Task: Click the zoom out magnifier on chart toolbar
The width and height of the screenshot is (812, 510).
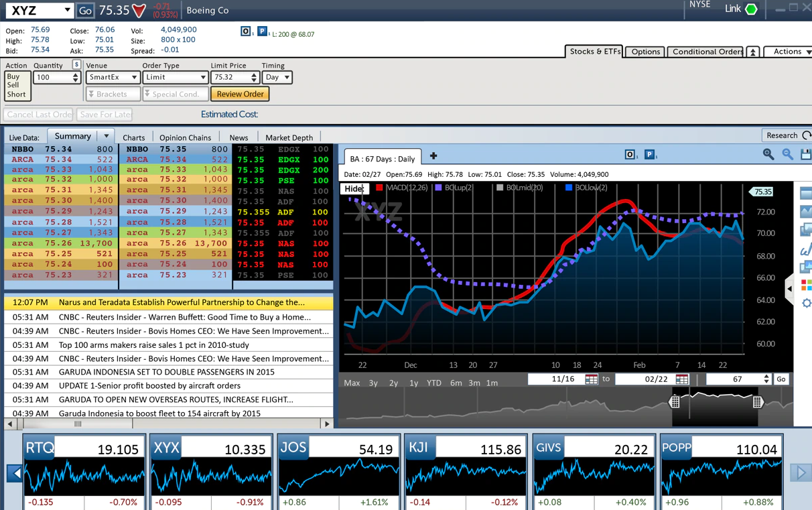Action: pyautogui.click(x=788, y=155)
